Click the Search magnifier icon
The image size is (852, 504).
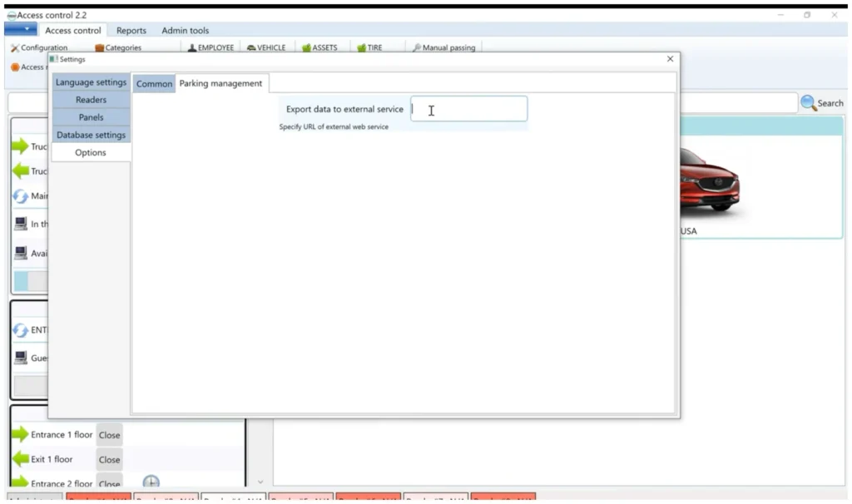click(808, 102)
